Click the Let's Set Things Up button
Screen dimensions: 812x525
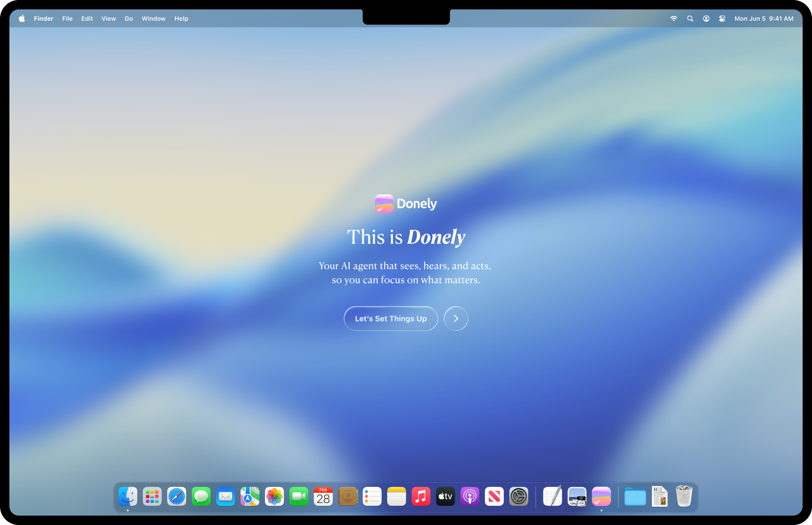point(391,319)
